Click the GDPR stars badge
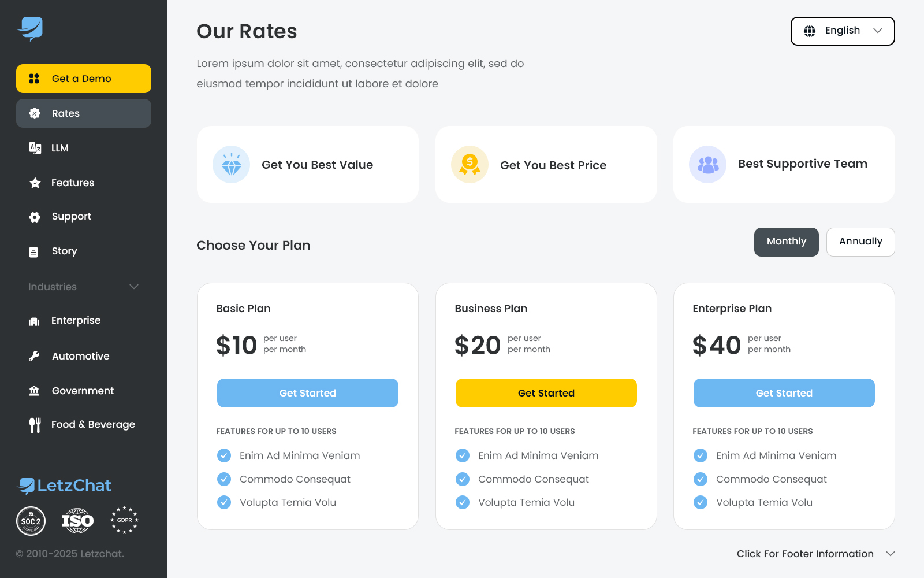Screen dimensions: 924x578 point(124,521)
